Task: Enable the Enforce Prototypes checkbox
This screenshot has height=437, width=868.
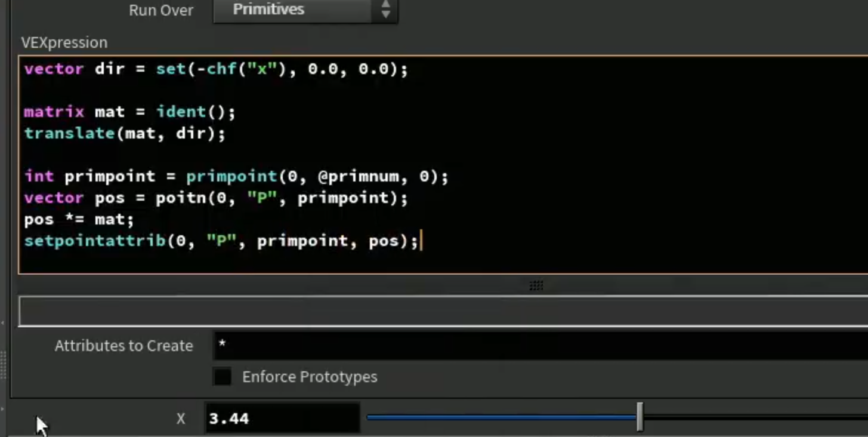Action: [x=223, y=377]
